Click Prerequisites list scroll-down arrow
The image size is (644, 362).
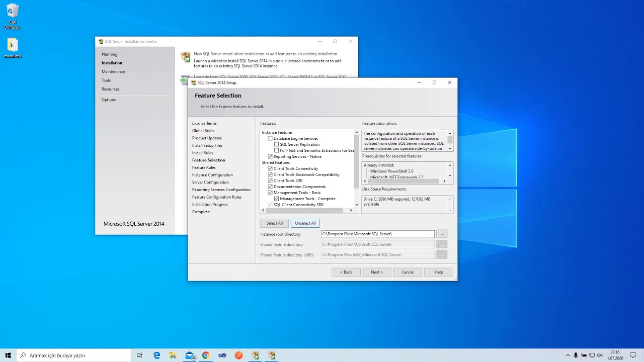point(450,175)
